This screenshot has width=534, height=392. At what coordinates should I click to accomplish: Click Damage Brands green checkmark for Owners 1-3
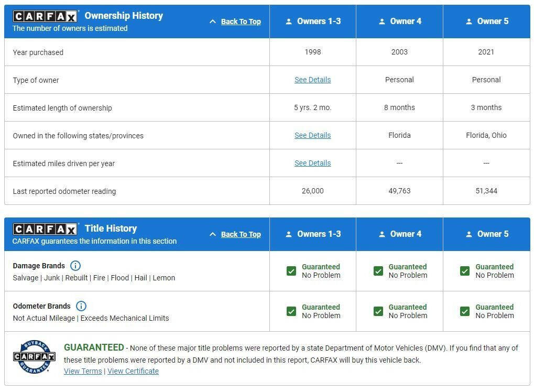pos(291,271)
